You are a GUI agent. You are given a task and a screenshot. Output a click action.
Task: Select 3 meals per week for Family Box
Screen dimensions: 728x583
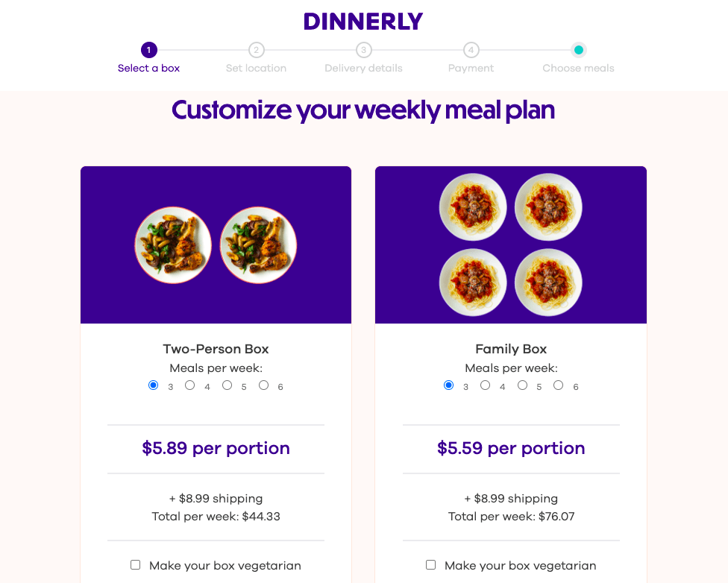pos(448,385)
